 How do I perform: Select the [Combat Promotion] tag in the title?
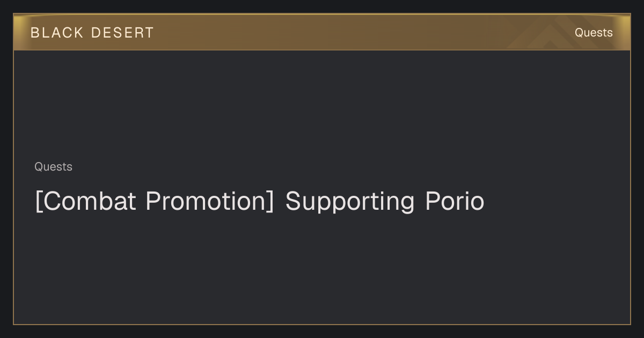155,201
